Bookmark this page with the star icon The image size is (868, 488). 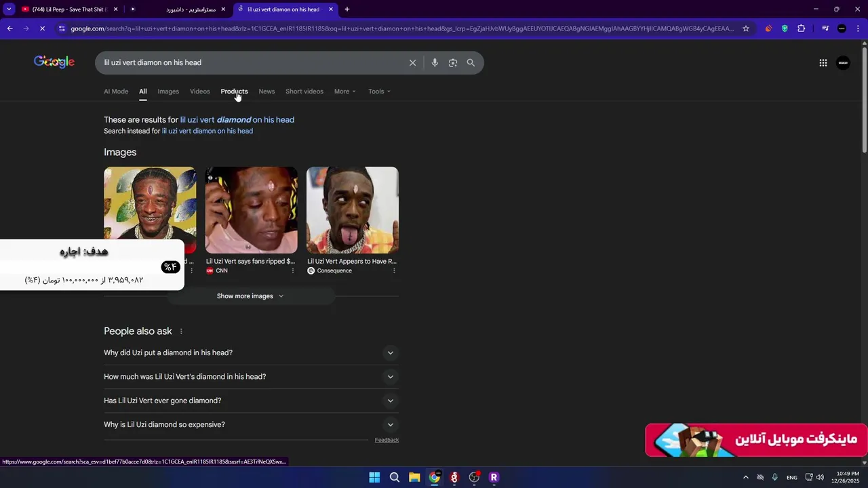tap(746, 28)
